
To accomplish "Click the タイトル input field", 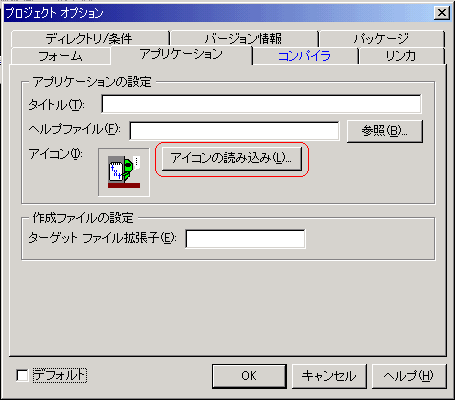I will point(261,104).
